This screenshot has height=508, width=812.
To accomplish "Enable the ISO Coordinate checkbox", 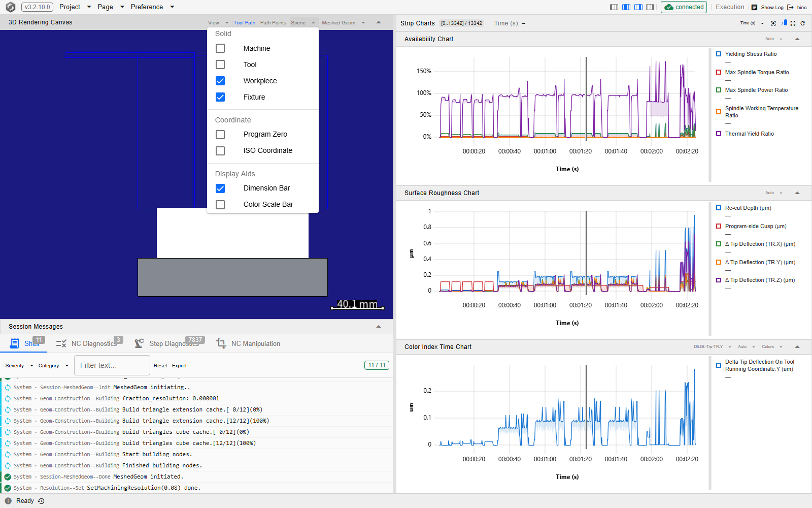I will pyautogui.click(x=220, y=151).
